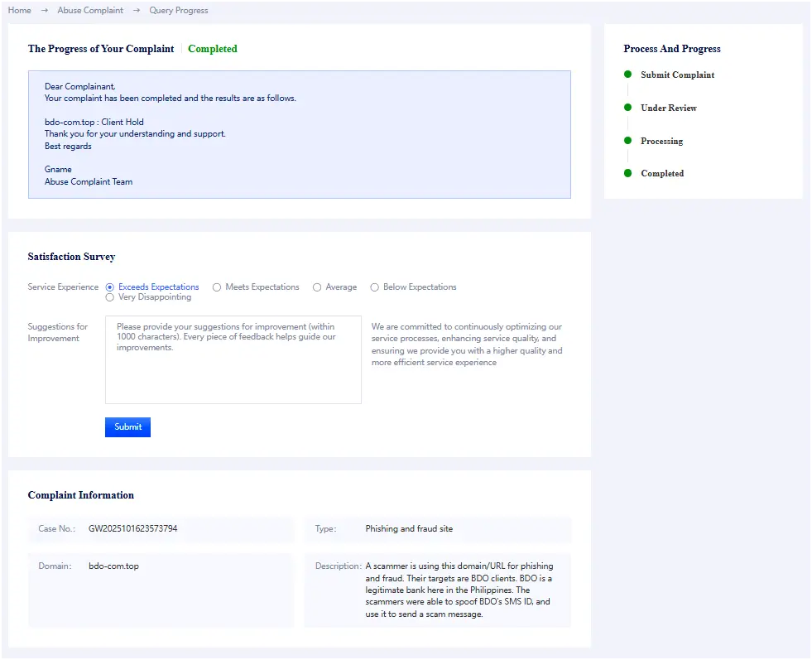Click 'bdo-com.top : Client Hold' result line
Viewport: 812px width, 660px height.
[x=94, y=122]
